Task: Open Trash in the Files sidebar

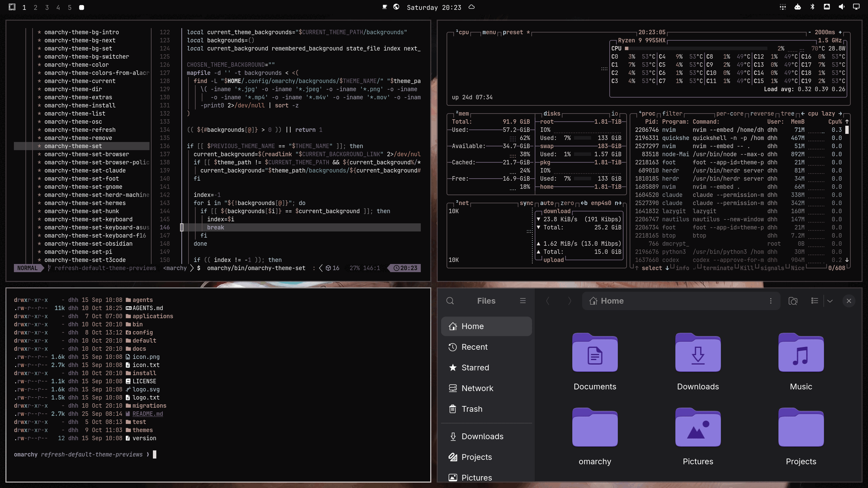Action: (486, 409)
